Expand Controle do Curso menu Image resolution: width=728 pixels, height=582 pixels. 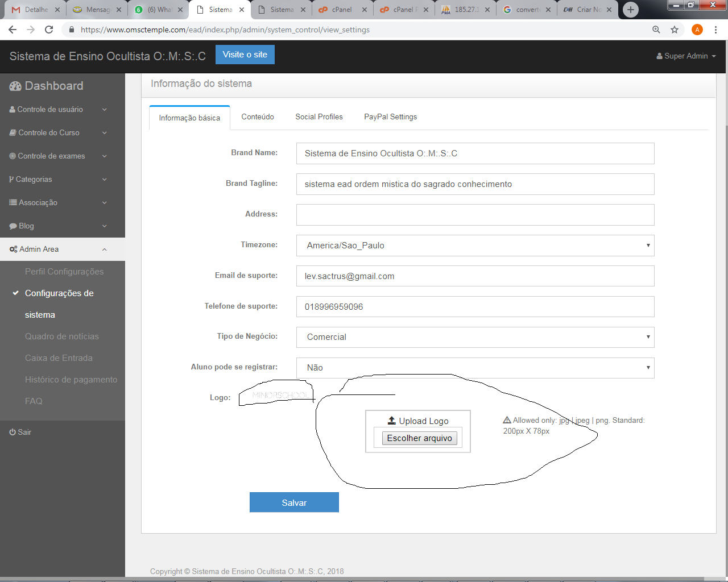105,132
